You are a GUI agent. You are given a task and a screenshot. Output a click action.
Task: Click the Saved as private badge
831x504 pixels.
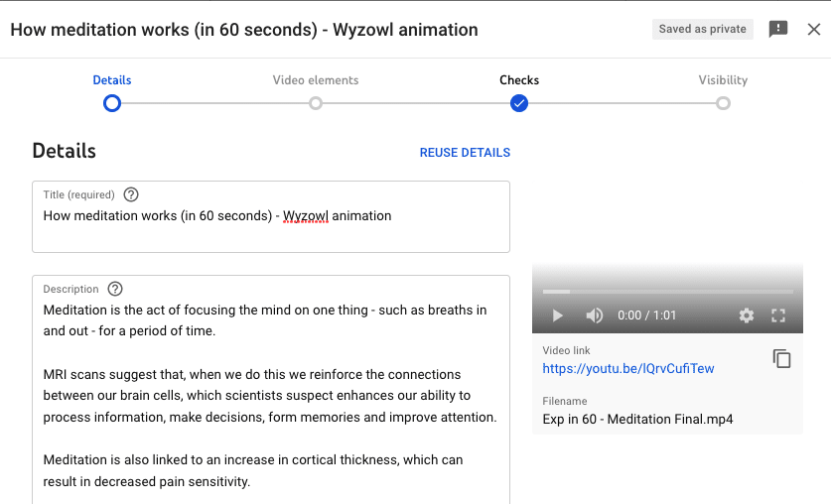point(702,29)
